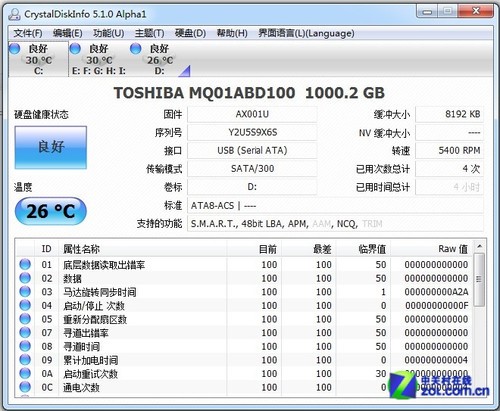Click the 良好 health status button
500x411 pixels.
(x=51, y=147)
